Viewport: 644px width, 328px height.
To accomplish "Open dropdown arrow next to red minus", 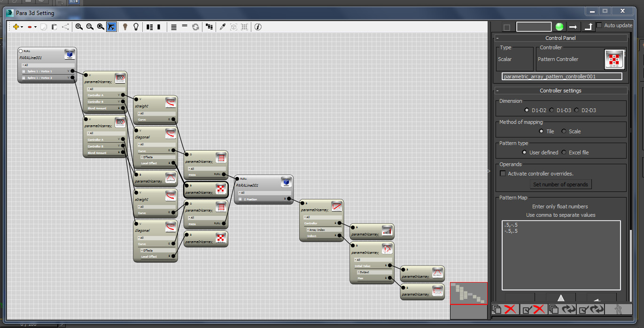I will pyautogui.click(x=35, y=28).
